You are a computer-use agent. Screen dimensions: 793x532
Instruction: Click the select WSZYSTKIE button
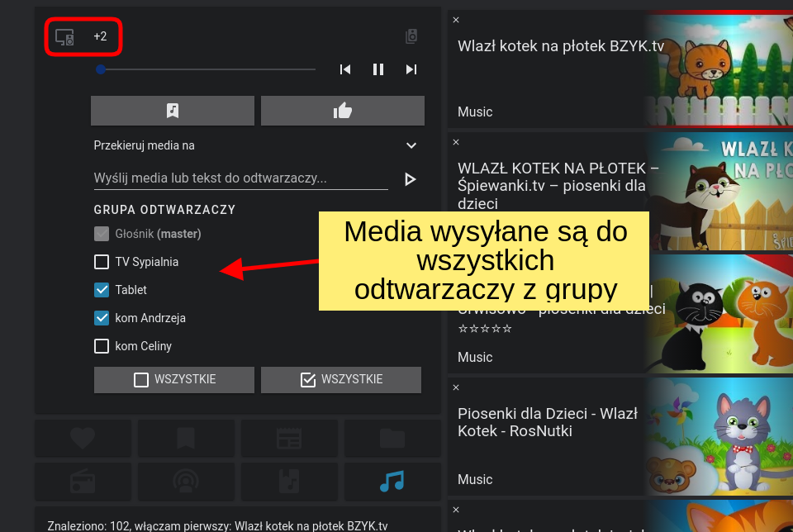[x=341, y=380]
